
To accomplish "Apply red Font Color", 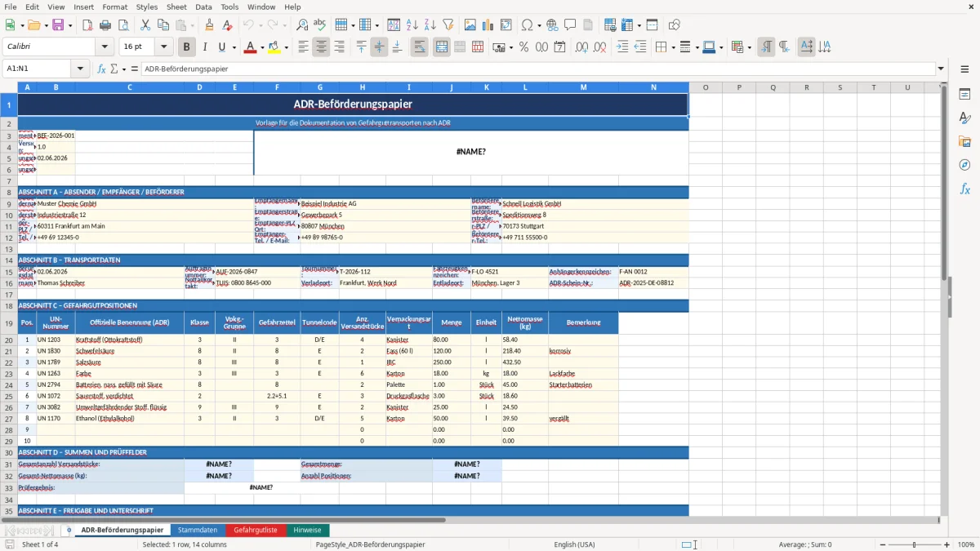I will (249, 47).
